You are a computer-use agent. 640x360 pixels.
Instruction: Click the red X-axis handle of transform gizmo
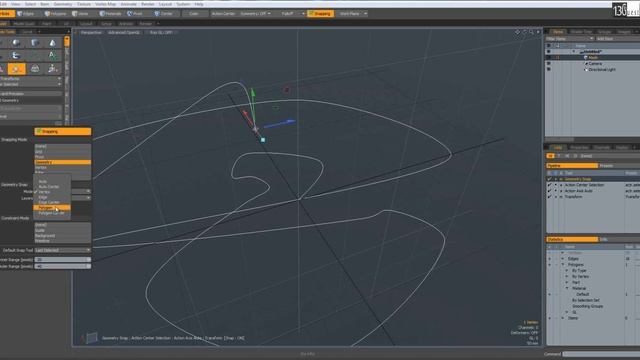(246, 113)
